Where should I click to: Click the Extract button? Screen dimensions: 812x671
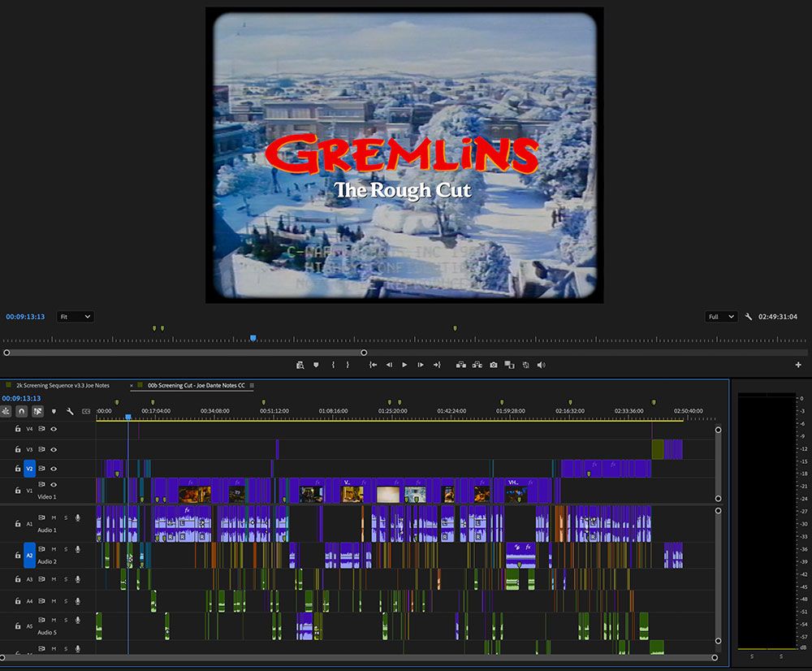click(x=477, y=365)
